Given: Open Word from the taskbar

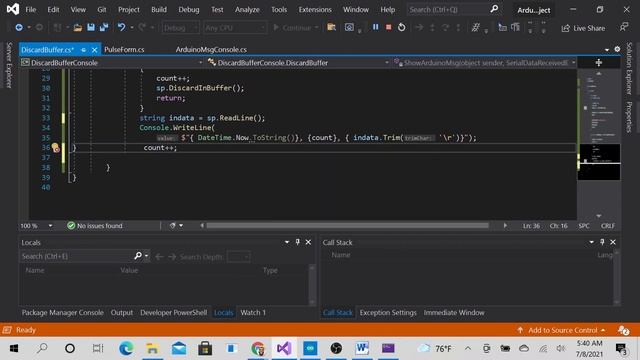Looking at the screenshot, I should 362,348.
